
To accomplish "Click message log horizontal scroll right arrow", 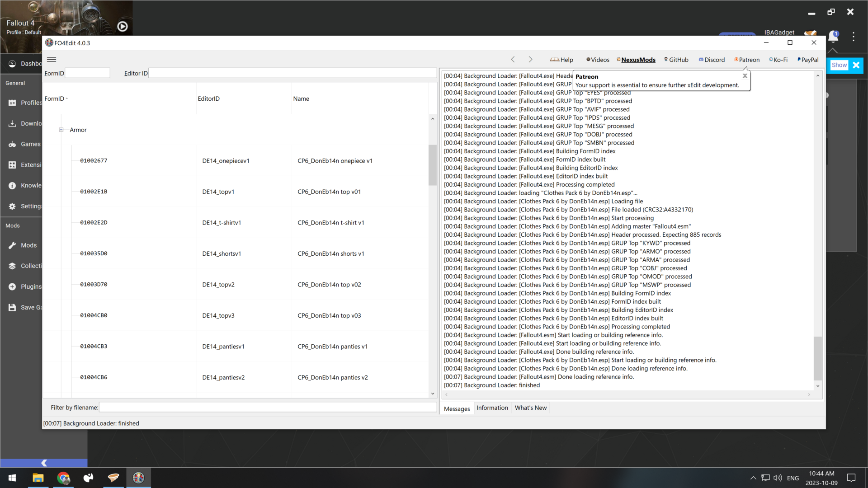I will (x=809, y=394).
